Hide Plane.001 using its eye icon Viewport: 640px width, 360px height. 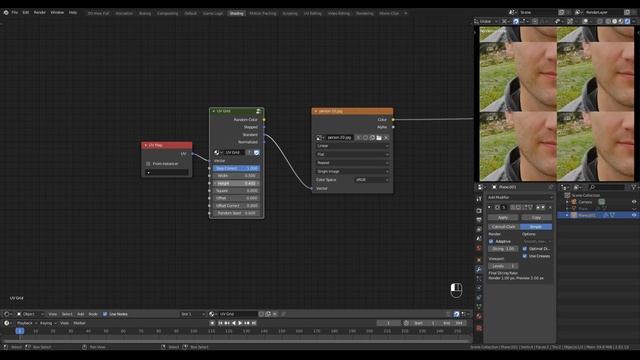[x=634, y=215]
